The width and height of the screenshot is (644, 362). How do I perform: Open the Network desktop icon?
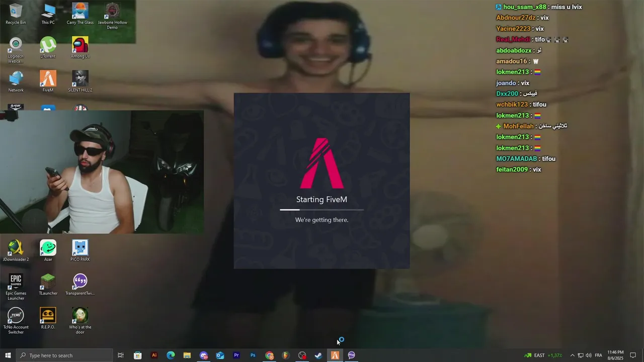(16, 81)
